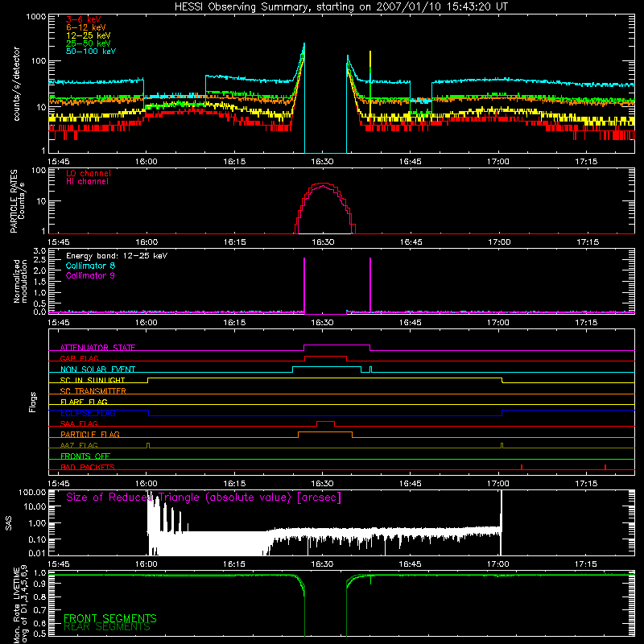Click the 'PARTICLE RATES Counts/s' axis label
This screenshot has width=644, height=644.
coord(17,201)
